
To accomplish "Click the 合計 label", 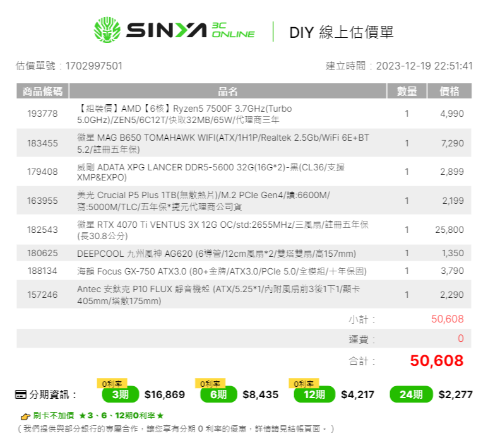I will point(362,361).
